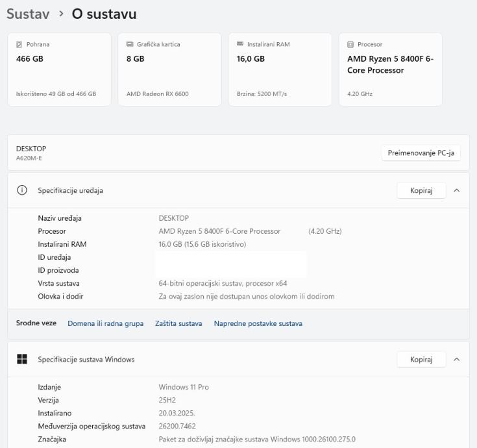The image size is (477, 448).
Task: Click the Grafička kartica icon
Action: tap(130, 45)
